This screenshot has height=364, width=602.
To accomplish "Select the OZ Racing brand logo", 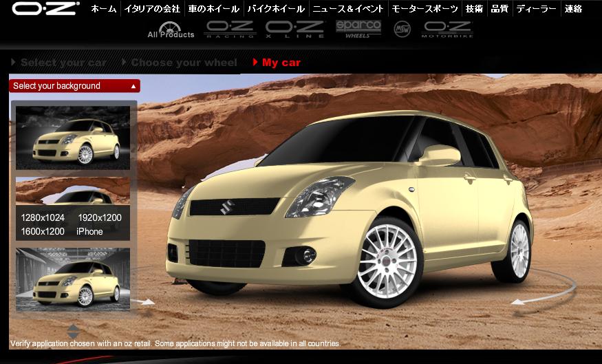I will 230,29.
